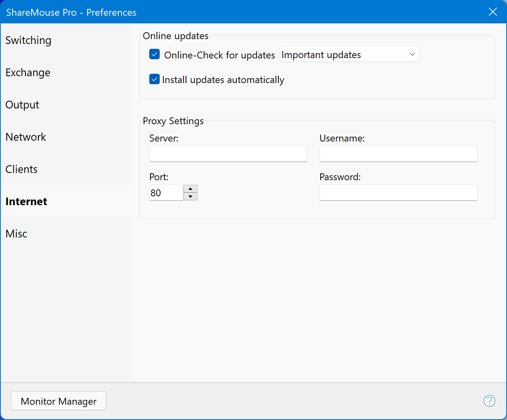
Task: Show the Clients section
Action: 65,169
